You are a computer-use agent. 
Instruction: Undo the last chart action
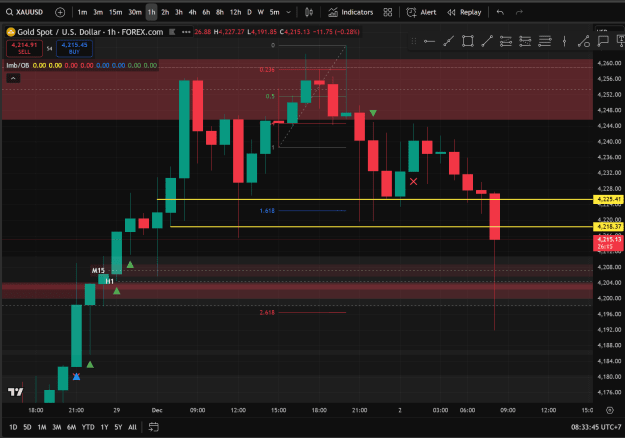click(500, 12)
